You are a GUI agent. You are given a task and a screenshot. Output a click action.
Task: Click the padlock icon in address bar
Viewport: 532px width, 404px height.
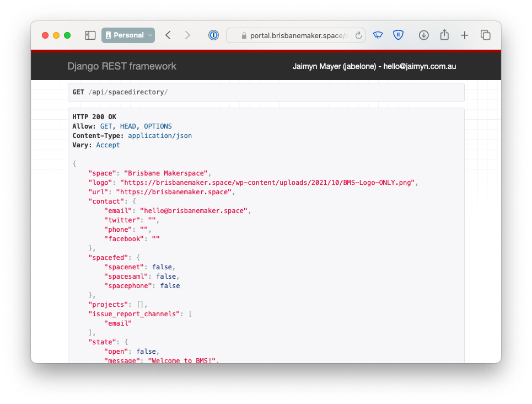click(x=243, y=36)
